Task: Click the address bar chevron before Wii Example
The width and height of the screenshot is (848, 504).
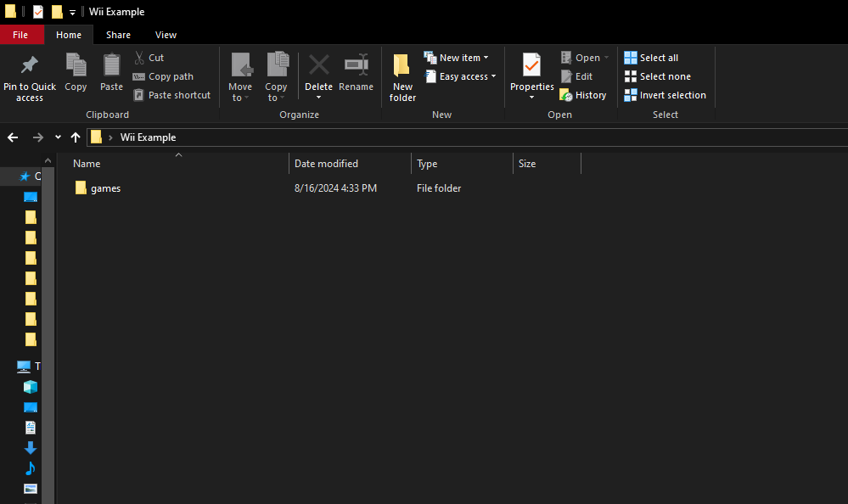Action: pyautogui.click(x=110, y=137)
